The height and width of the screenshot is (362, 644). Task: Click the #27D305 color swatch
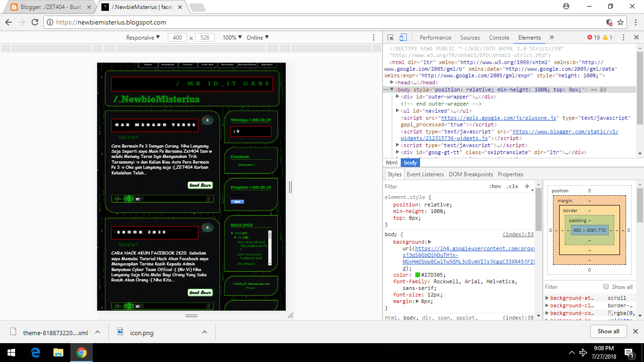tap(417, 275)
